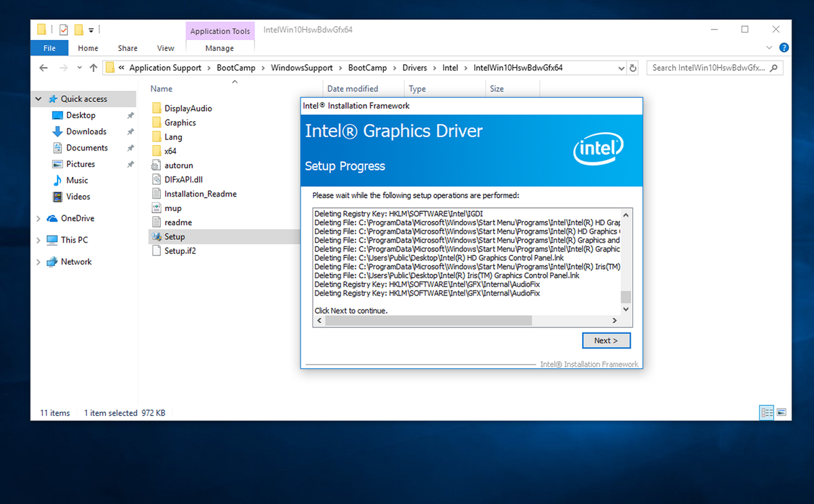
Task: Open Music in the navigation pane
Action: (x=77, y=180)
